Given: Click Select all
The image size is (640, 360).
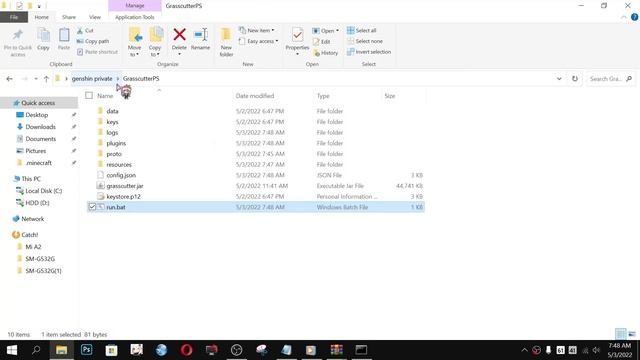Looking at the screenshot, I should pos(362,30).
